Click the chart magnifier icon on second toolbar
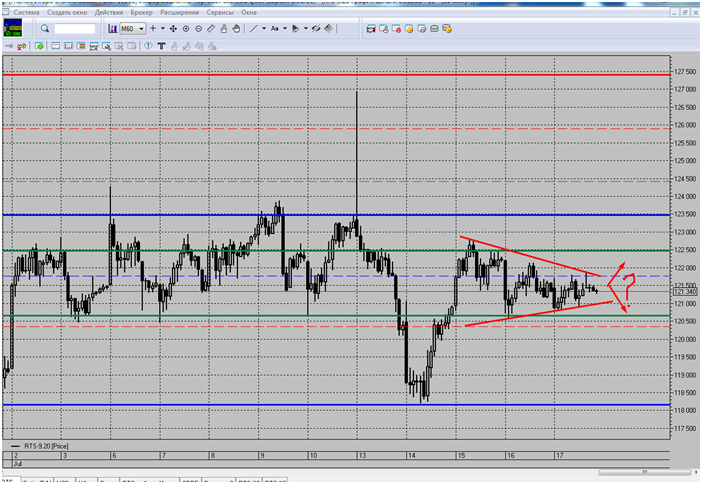Viewport: 702px width, 484px height. (x=107, y=46)
